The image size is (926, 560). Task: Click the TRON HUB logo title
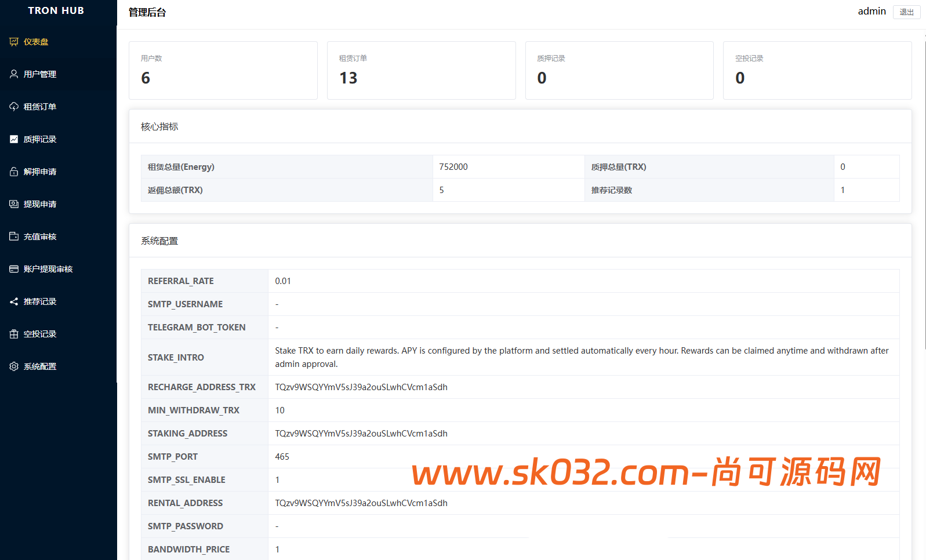56,10
